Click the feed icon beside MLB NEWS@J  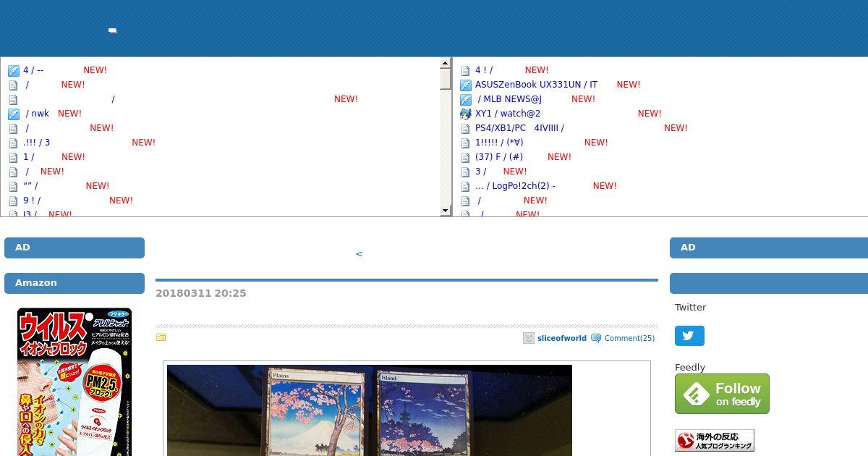click(x=466, y=100)
